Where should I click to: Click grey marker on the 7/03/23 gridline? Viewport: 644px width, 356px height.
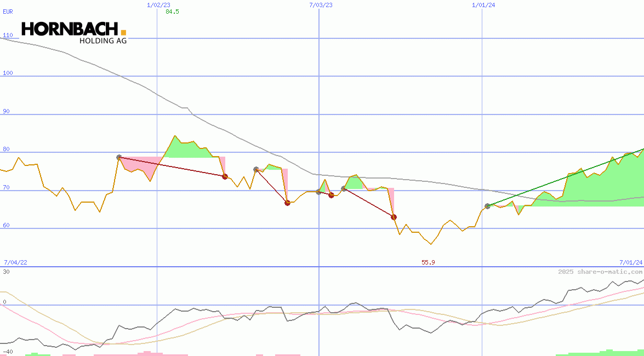(x=319, y=192)
